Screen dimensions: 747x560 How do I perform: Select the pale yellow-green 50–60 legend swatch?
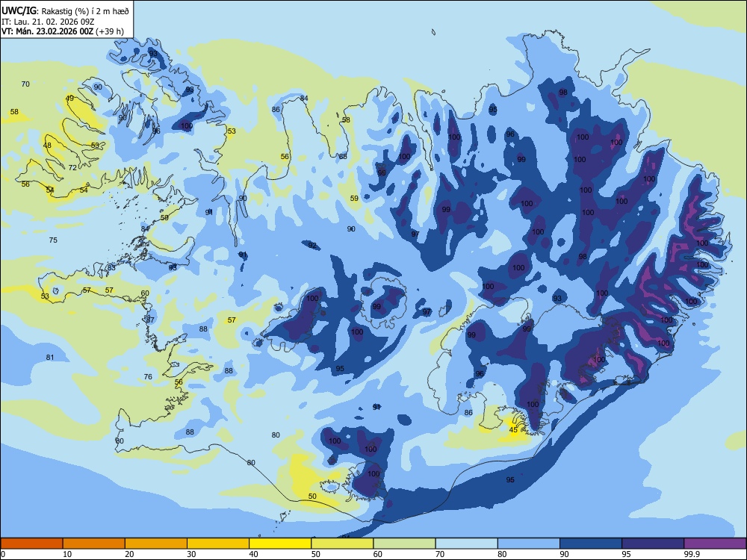click(x=342, y=544)
